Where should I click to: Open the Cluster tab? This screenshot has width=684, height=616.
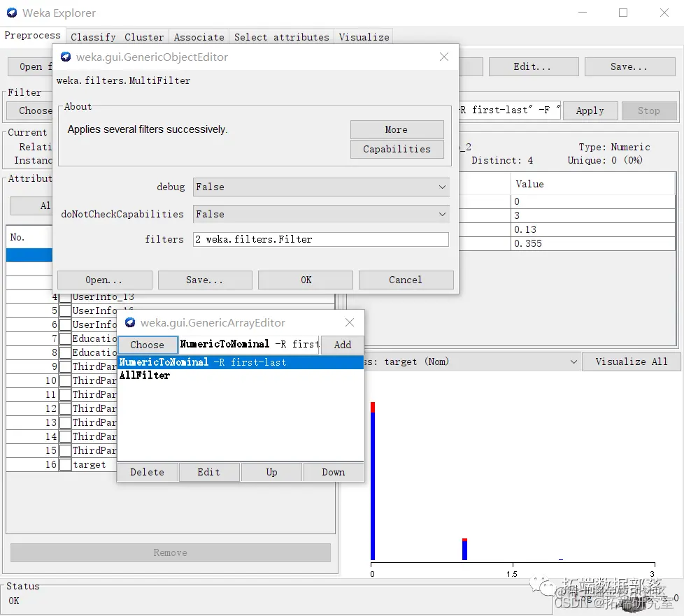pos(144,37)
